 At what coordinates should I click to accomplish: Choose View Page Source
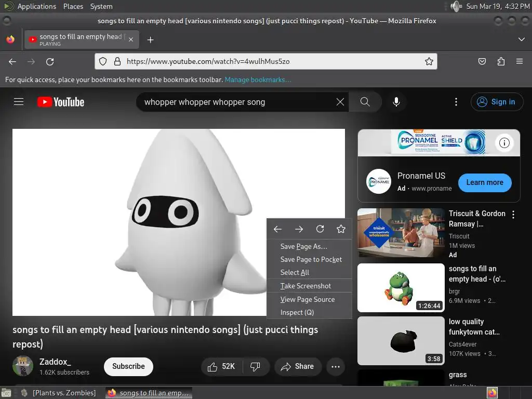(x=309, y=300)
